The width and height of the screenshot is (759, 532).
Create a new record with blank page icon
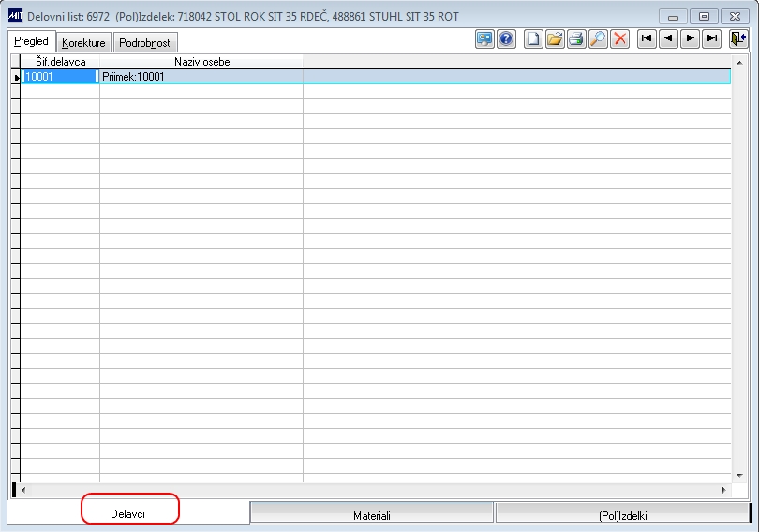pos(533,39)
